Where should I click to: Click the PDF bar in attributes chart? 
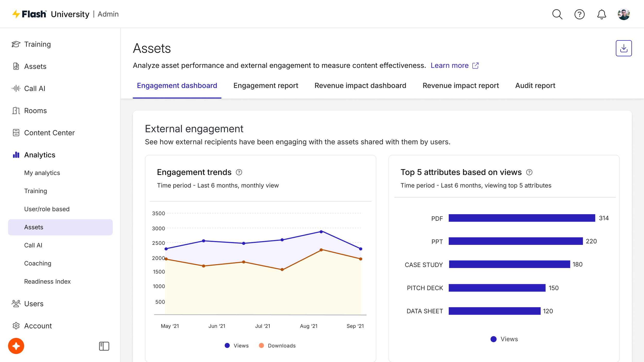click(x=522, y=218)
